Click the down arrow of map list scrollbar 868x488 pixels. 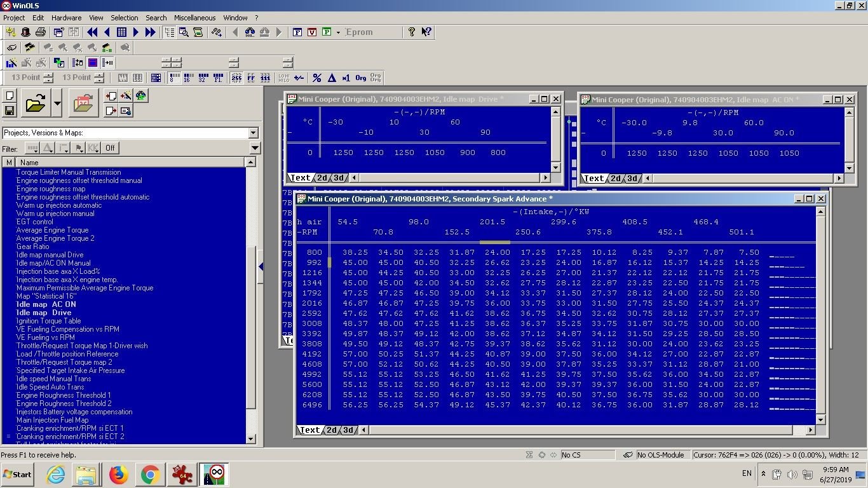(x=250, y=438)
